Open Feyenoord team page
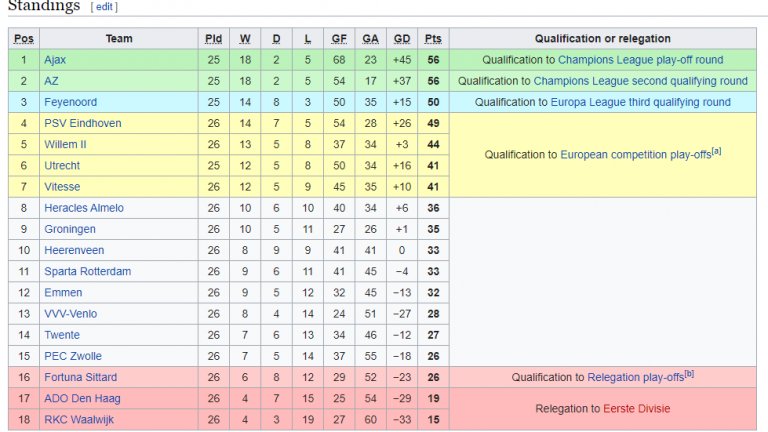Screen dimensions: 768x432 (67, 102)
